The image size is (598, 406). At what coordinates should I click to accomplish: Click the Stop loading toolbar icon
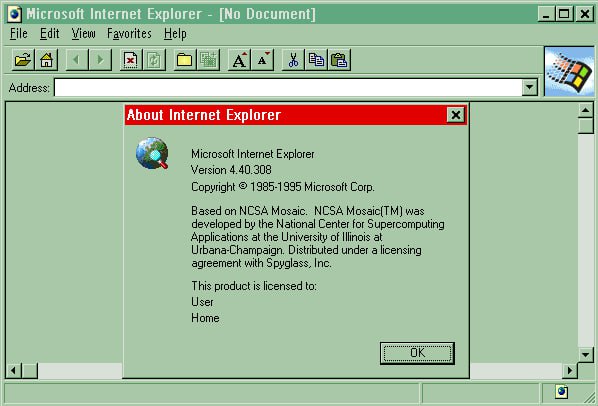(x=131, y=60)
